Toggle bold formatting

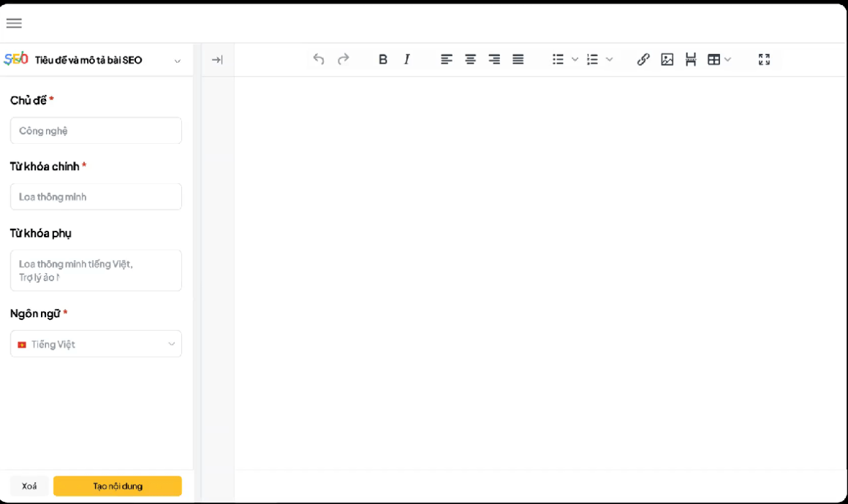coord(383,59)
